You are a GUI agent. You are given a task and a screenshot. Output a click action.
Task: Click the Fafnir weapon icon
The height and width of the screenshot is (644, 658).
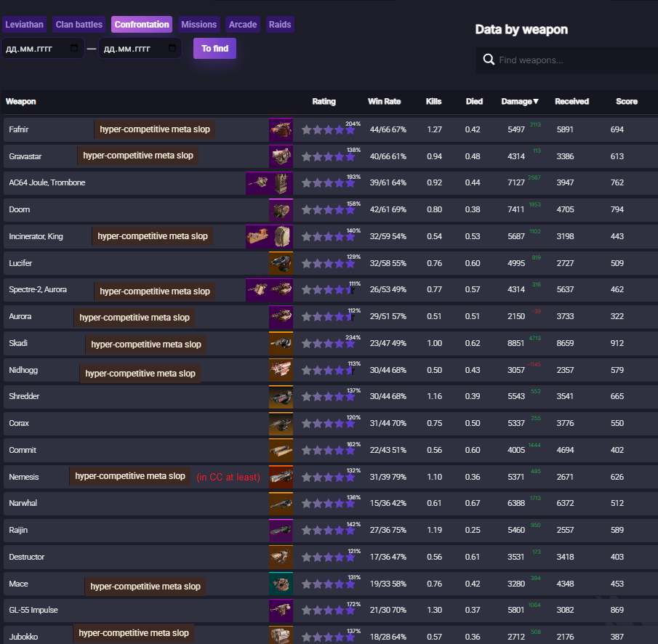pos(281,129)
